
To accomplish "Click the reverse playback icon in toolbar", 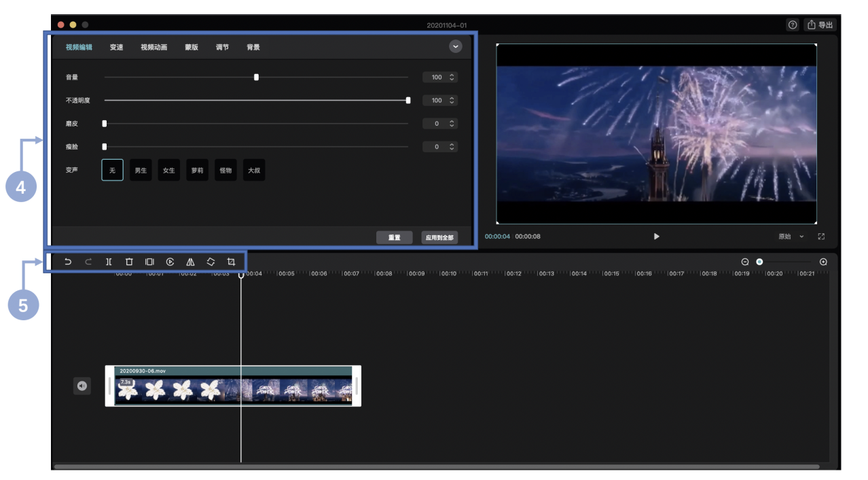I will pyautogui.click(x=170, y=262).
